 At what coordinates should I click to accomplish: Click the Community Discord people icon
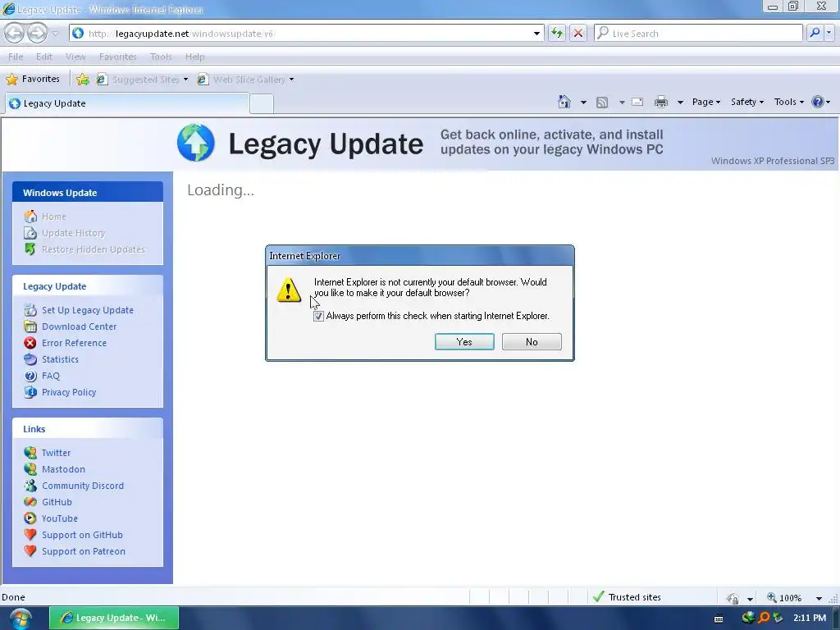click(x=30, y=486)
